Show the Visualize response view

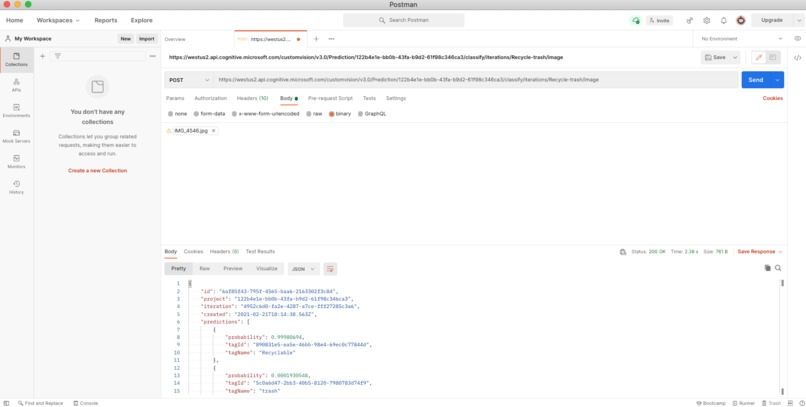(267, 269)
